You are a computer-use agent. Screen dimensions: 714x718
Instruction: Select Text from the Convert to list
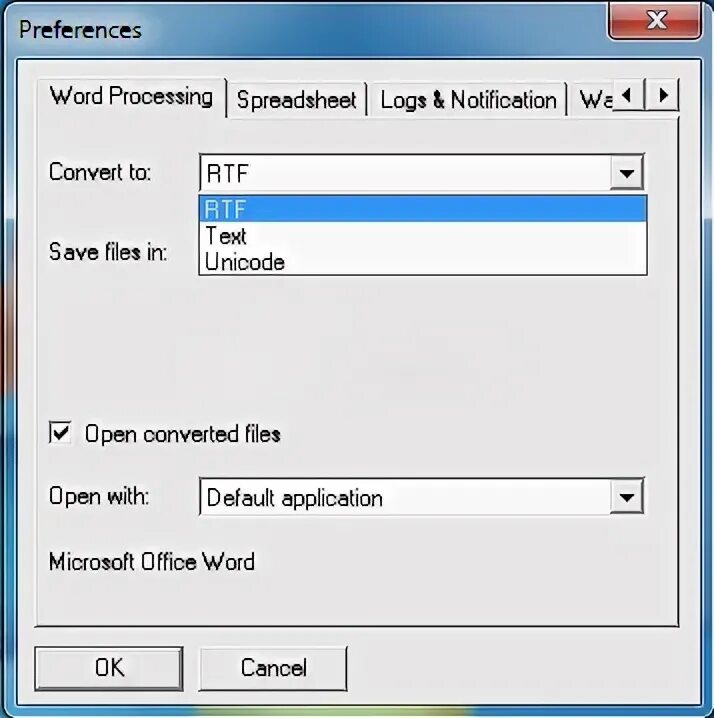(423, 235)
